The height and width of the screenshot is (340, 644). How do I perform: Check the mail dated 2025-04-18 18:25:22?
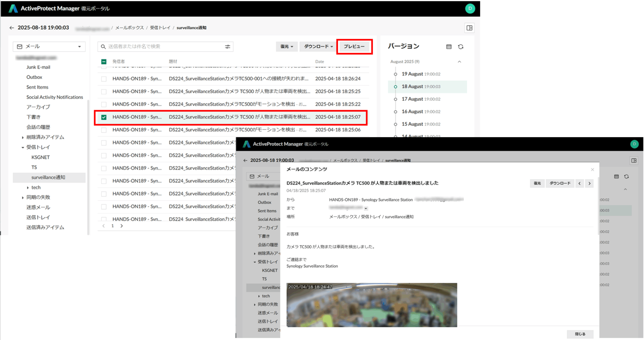104,104
